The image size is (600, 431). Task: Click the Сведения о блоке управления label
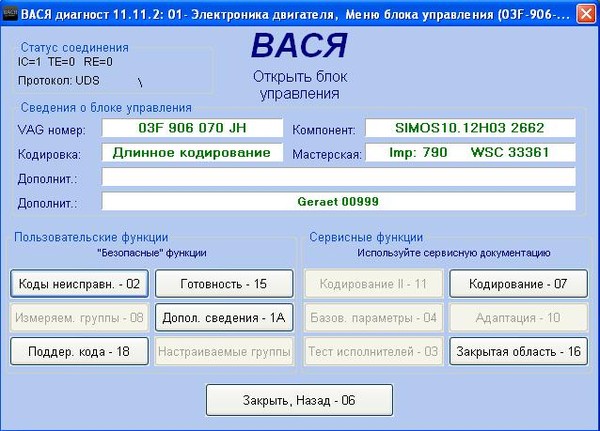[106, 108]
